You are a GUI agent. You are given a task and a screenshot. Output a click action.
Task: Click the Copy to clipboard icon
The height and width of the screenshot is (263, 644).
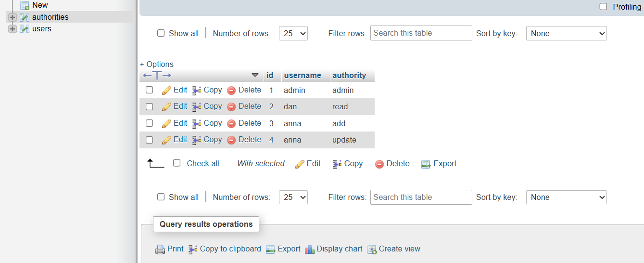(x=193, y=250)
